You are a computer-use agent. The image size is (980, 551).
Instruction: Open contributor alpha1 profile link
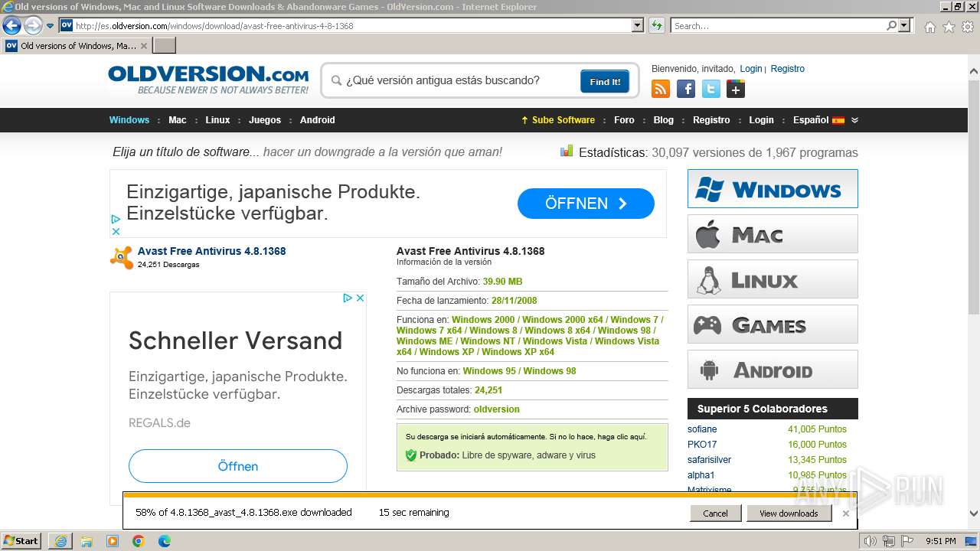(701, 475)
